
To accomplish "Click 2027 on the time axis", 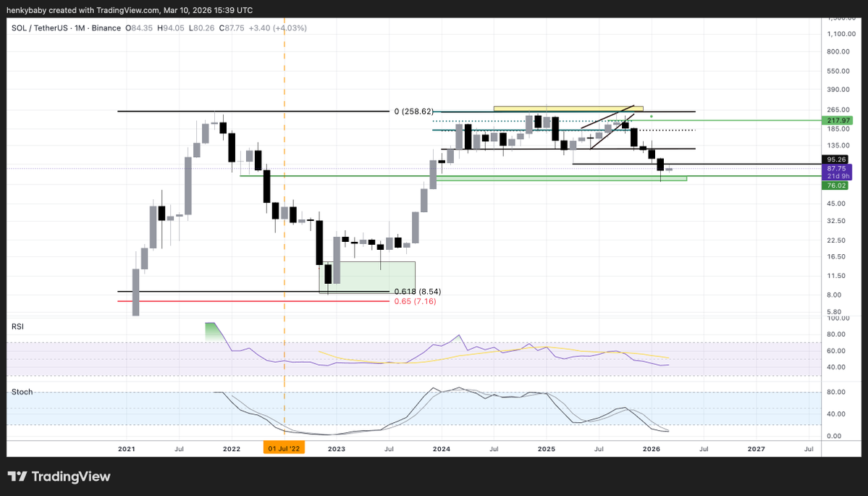I will click(757, 448).
